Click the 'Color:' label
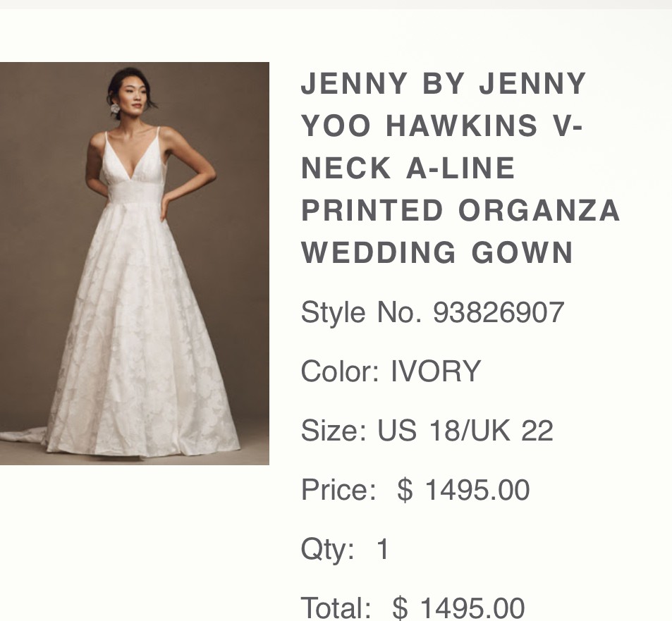 tap(341, 371)
